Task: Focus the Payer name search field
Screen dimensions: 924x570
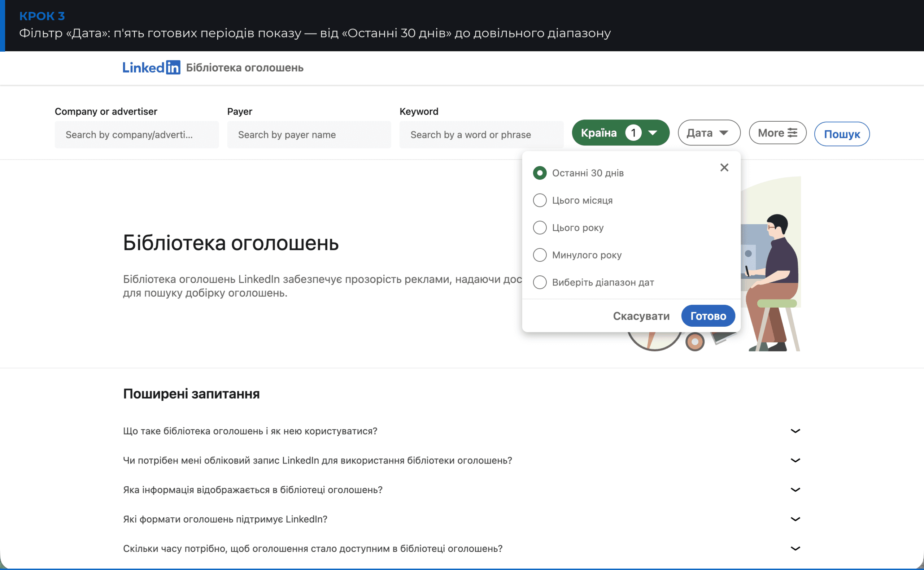Action: coord(309,135)
